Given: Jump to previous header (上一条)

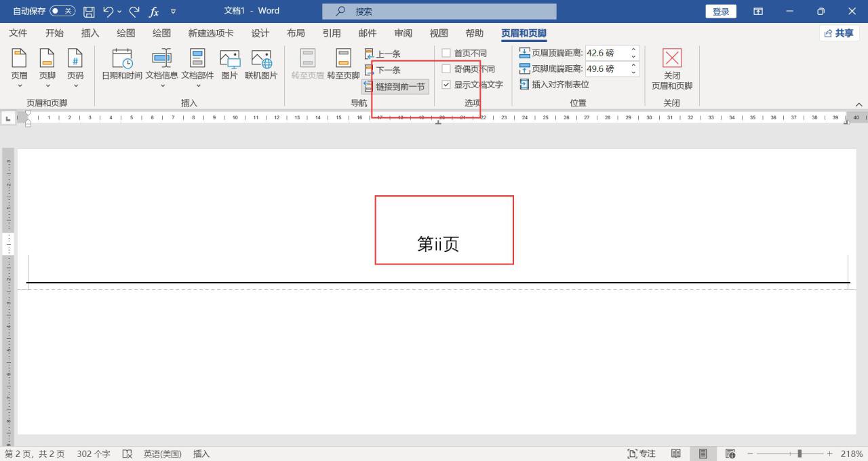Looking at the screenshot, I should [x=383, y=54].
